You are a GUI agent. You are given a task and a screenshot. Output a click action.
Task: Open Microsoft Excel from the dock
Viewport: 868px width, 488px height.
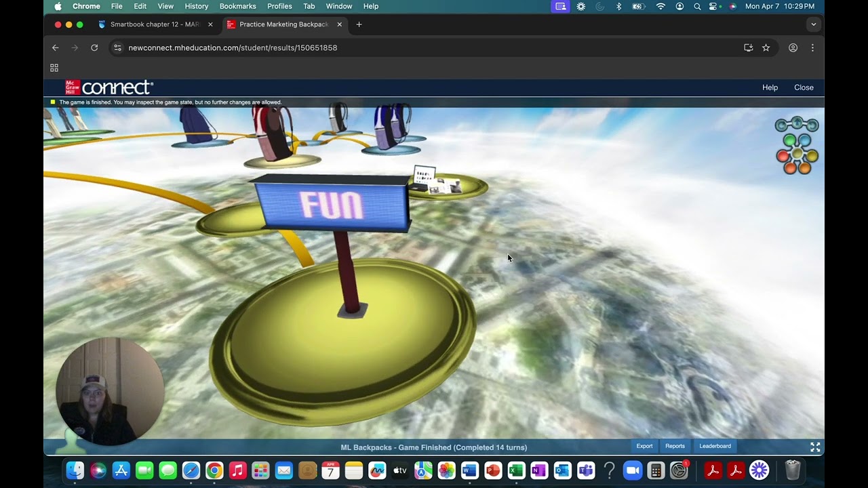pyautogui.click(x=516, y=470)
